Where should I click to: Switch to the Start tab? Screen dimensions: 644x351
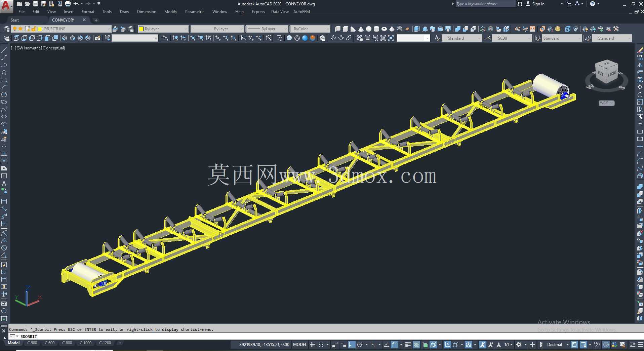[15, 20]
